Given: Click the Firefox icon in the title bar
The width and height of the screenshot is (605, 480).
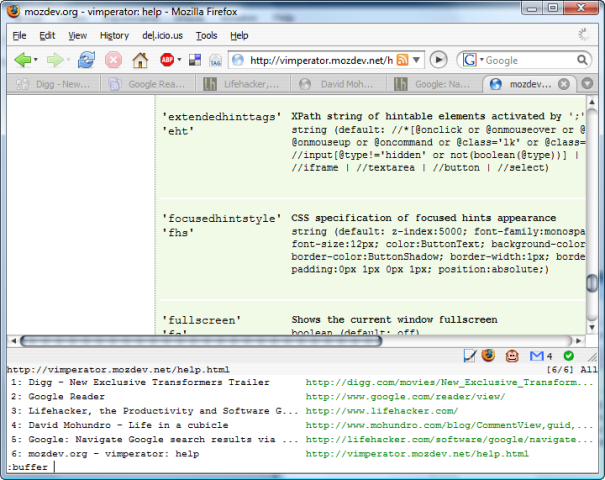Looking at the screenshot, I should pyautogui.click(x=14, y=11).
